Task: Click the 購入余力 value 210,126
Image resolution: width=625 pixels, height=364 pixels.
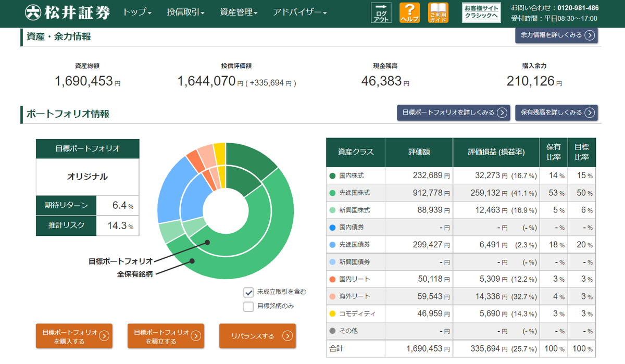Action: 530,81
